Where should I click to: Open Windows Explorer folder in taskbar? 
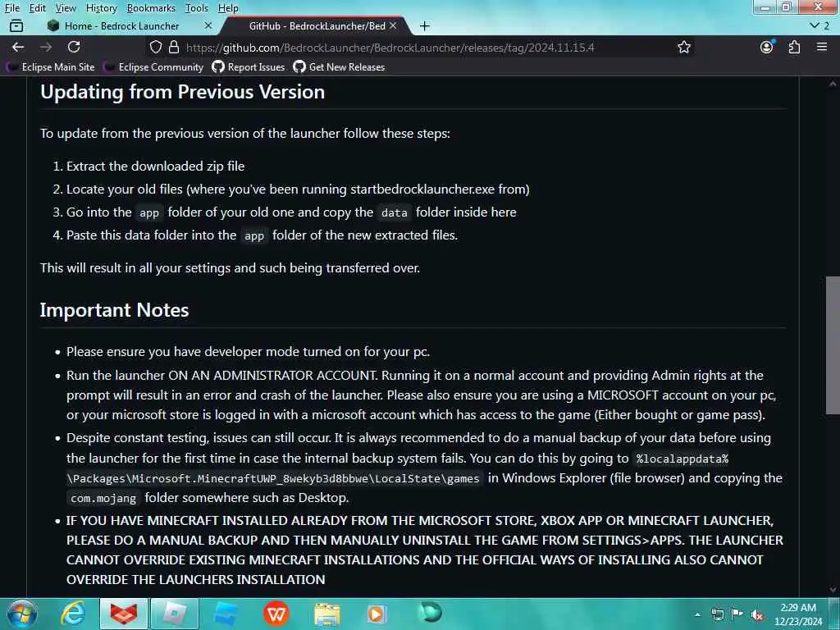click(327, 614)
